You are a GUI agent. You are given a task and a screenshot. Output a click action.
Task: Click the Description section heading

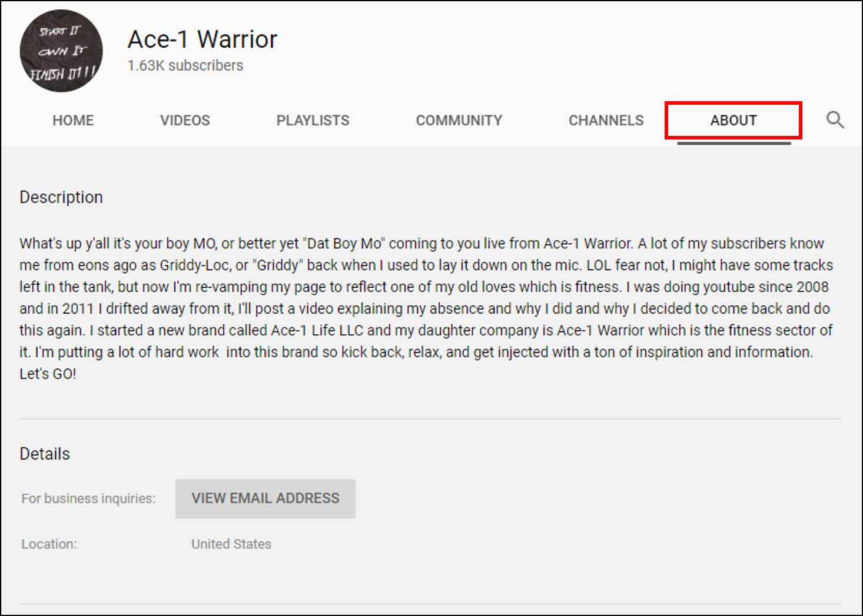(61, 197)
